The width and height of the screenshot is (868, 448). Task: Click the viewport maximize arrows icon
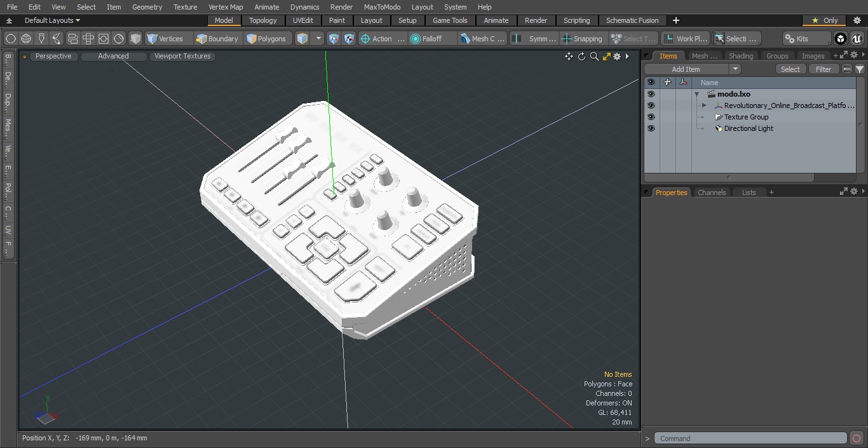[606, 57]
